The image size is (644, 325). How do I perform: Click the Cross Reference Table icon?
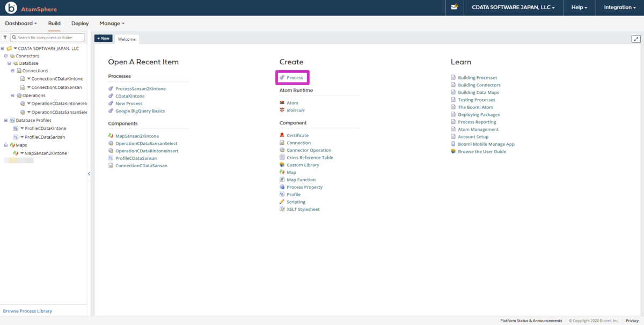(x=282, y=158)
